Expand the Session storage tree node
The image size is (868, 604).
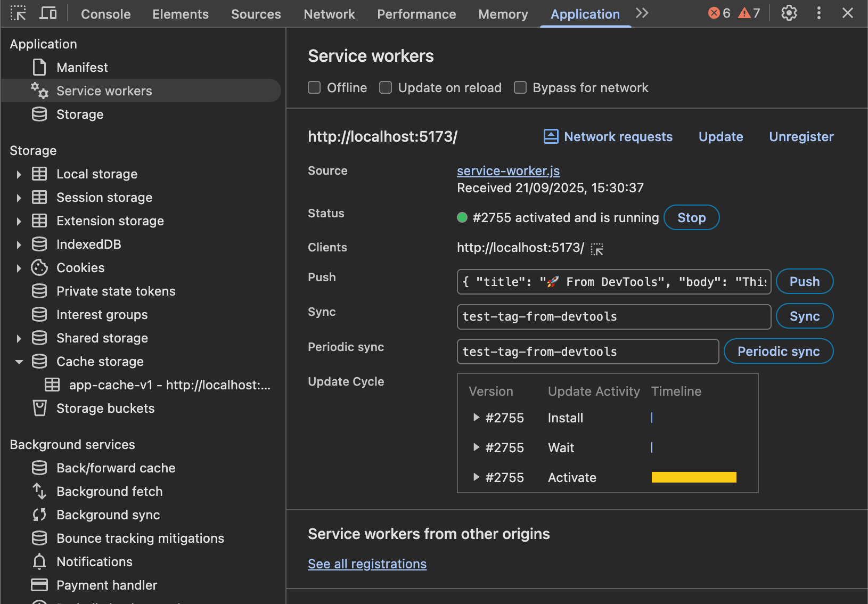tap(19, 198)
